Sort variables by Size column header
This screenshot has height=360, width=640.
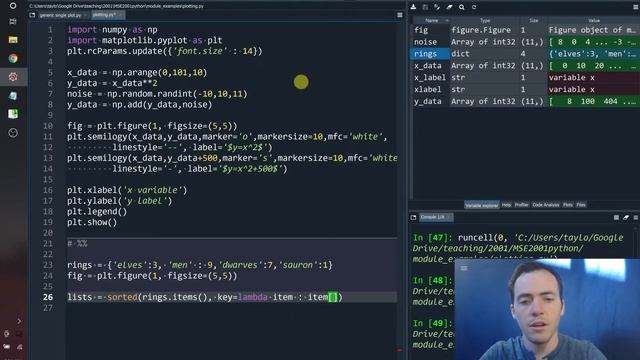click(x=533, y=20)
